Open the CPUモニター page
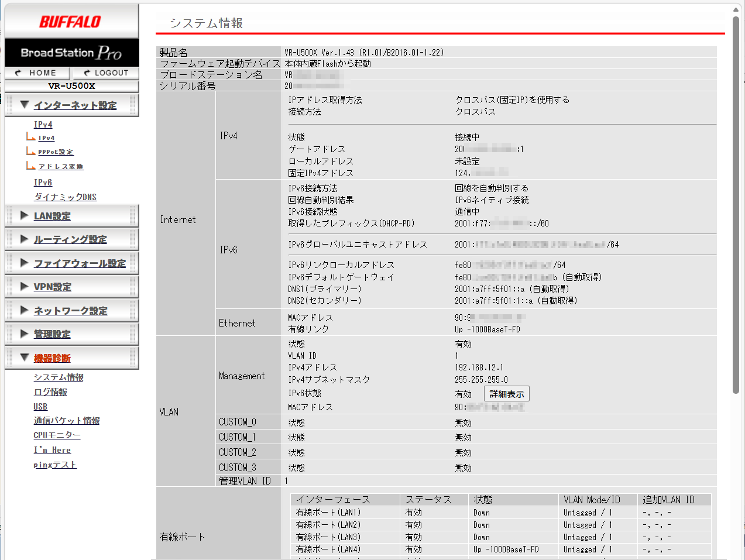Screen dimensions: 745x560 (57, 435)
